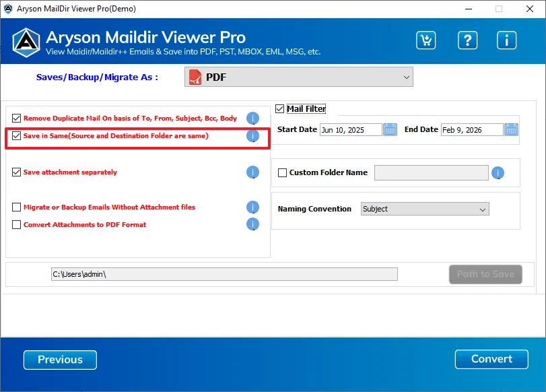Show info for Save attachment separately

(253, 172)
